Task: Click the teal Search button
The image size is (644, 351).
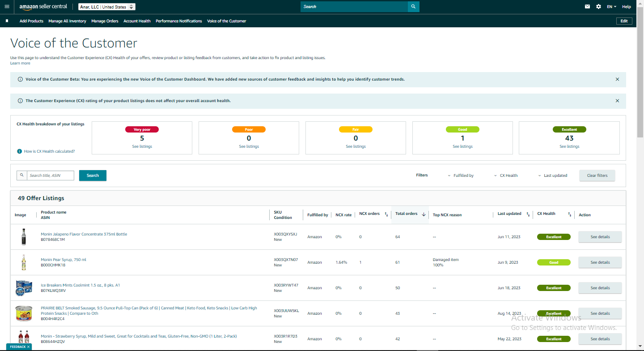Action: [93, 175]
